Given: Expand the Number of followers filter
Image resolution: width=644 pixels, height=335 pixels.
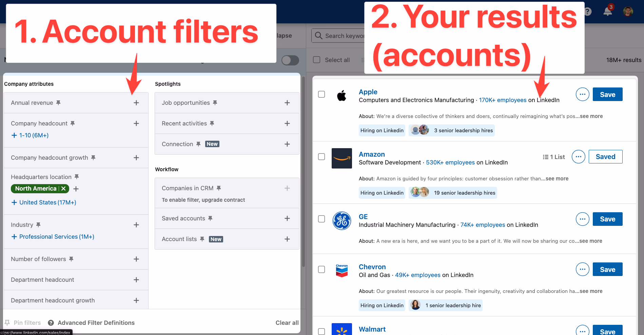Looking at the screenshot, I should pyautogui.click(x=136, y=259).
